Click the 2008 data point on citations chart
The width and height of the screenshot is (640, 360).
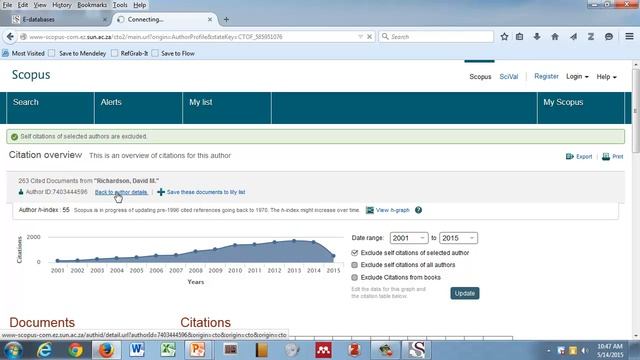click(x=196, y=251)
